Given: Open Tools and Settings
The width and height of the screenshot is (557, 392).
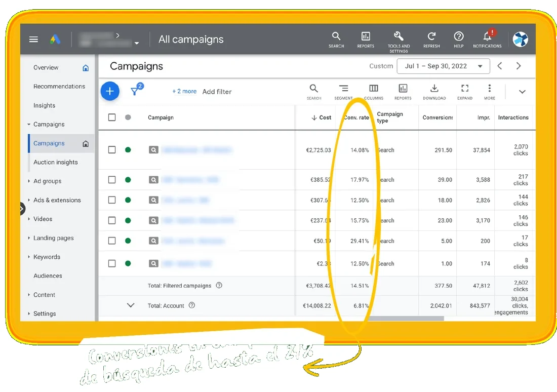Looking at the screenshot, I should click(399, 42).
